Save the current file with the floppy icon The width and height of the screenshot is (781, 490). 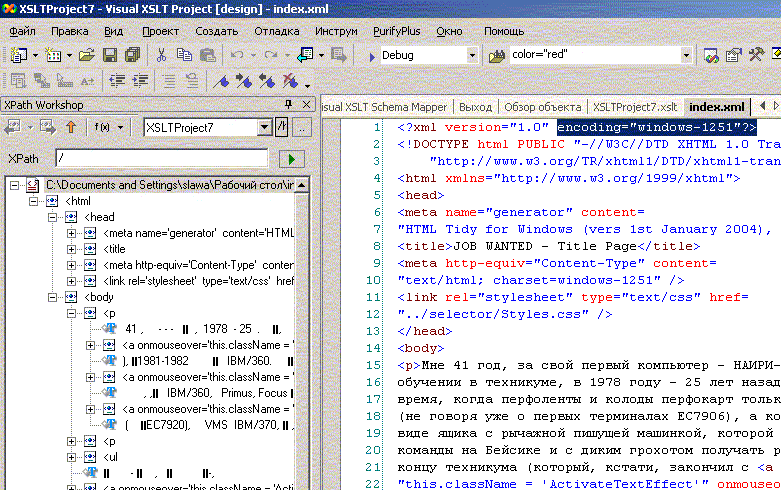pos(110,55)
